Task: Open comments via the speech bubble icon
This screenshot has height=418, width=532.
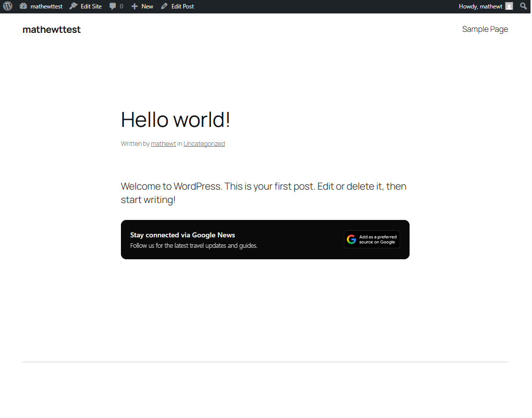Action: 113,6
